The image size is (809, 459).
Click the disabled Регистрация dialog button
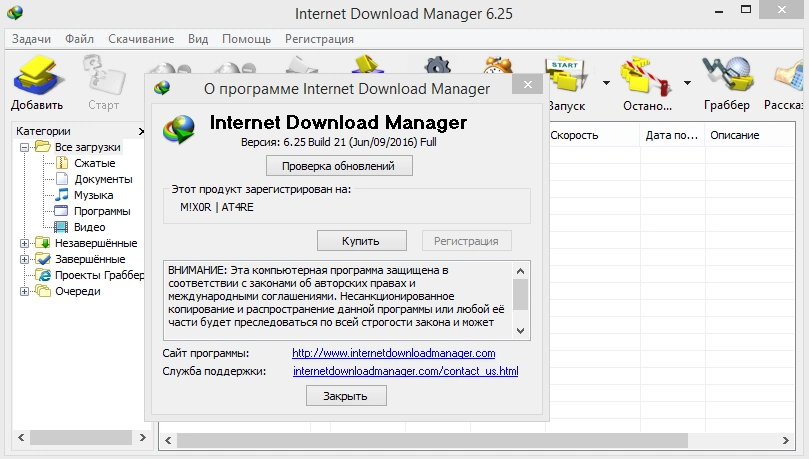click(x=466, y=241)
